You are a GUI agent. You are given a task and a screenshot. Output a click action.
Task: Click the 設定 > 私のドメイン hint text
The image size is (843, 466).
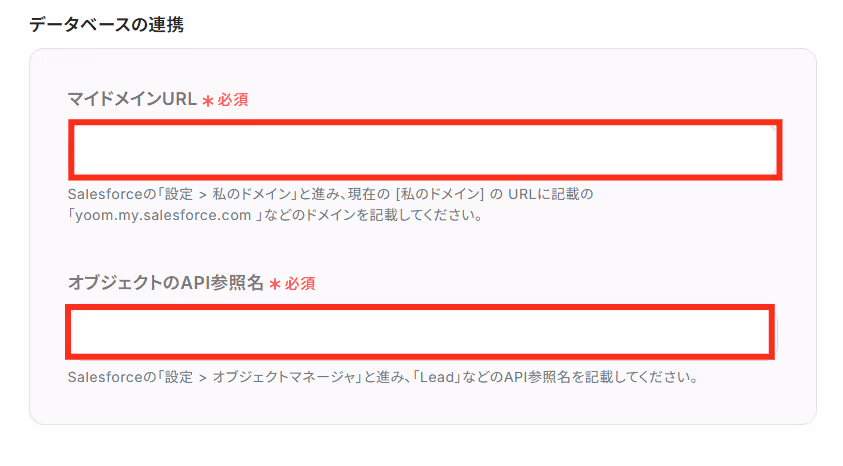[x=227, y=194]
